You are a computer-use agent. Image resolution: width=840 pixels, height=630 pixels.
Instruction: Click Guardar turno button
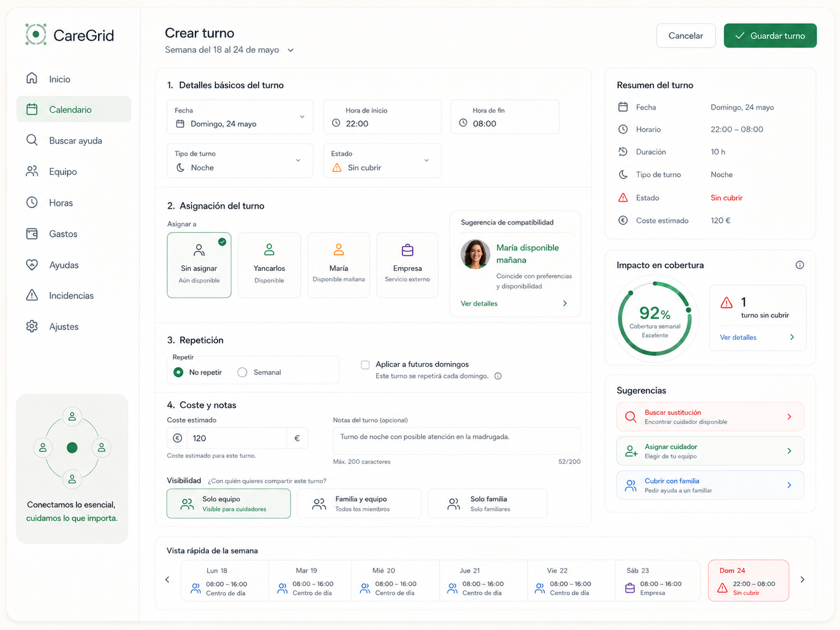[x=770, y=35]
